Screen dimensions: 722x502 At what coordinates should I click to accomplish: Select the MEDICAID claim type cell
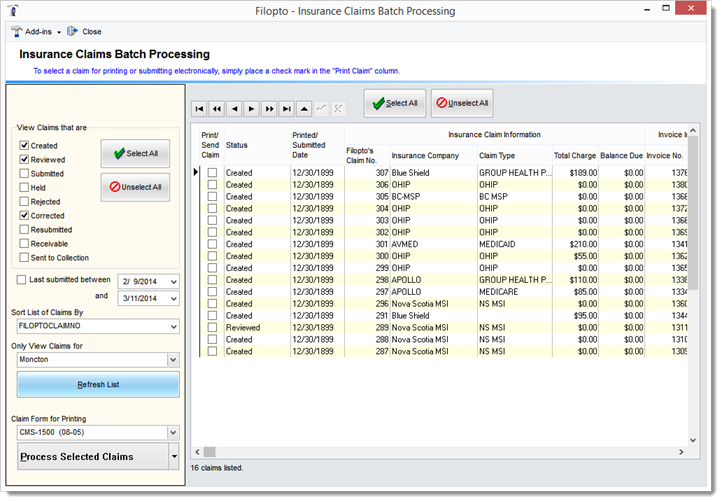(515, 244)
